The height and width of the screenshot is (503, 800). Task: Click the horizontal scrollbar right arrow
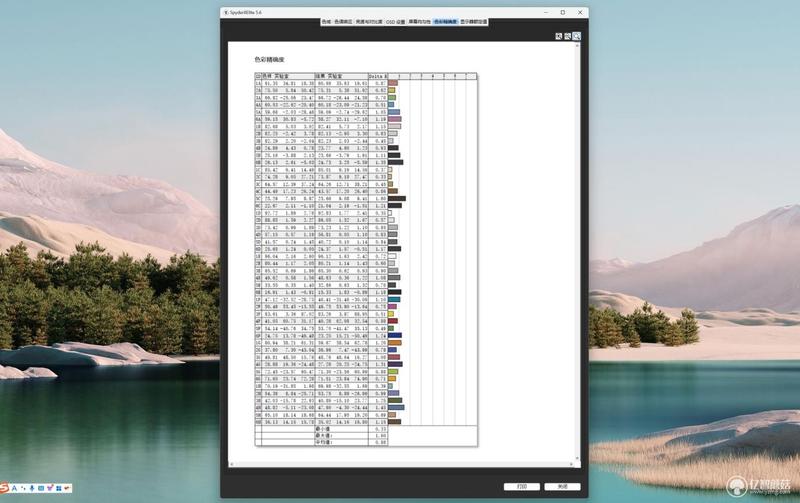[571, 464]
